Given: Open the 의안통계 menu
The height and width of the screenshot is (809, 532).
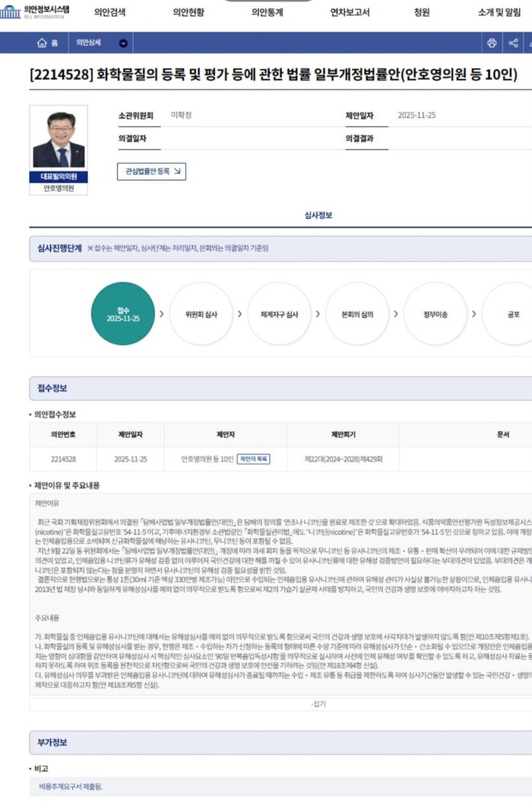Looking at the screenshot, I should 267,12.
